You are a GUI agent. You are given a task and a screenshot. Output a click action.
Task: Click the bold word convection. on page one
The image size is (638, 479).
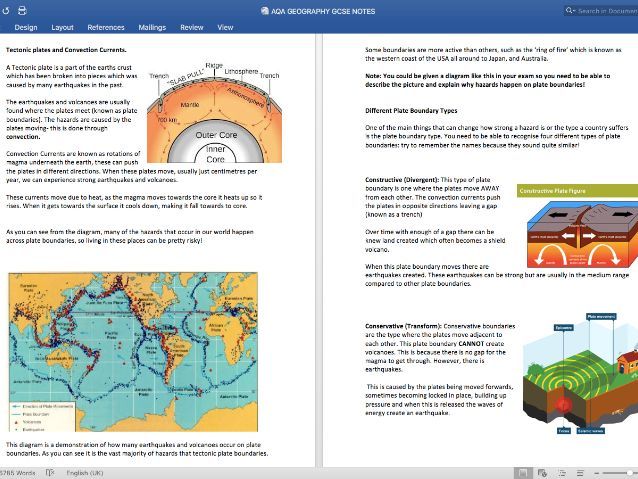point(23,137)
